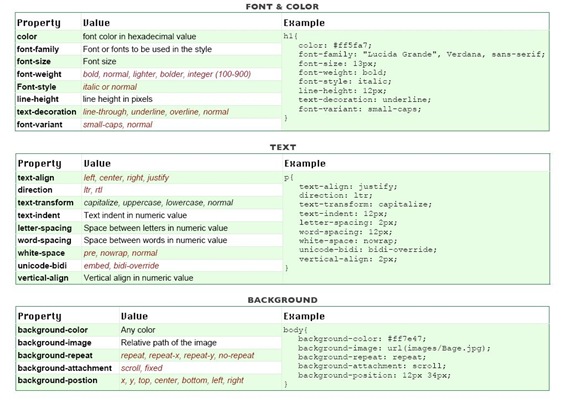Select the white-space property row

[x=149, y=253]
